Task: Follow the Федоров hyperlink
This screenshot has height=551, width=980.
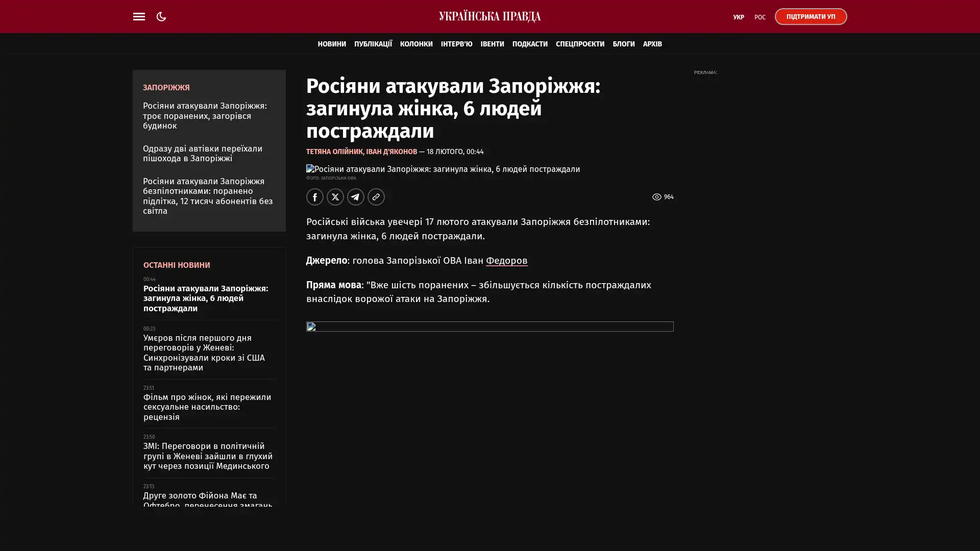Action: pyautogui.click(x=506, y=261)
